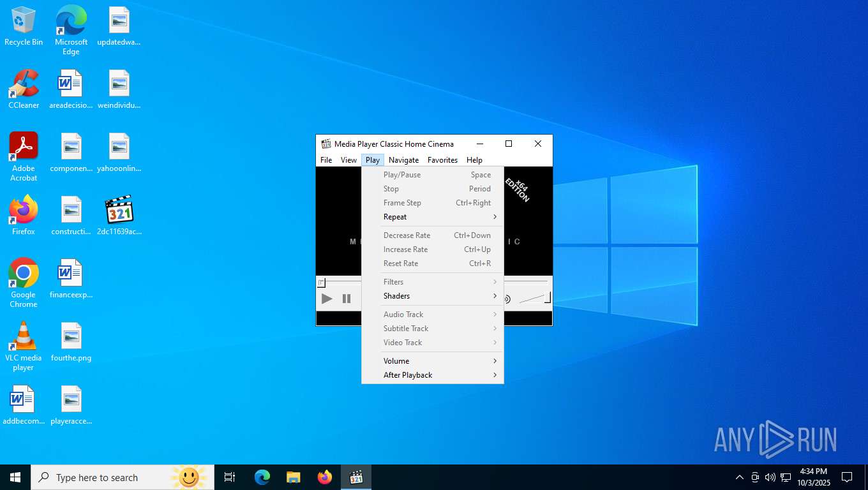Screen dimensions: 868x490
Task: Select the constructi... image file
Action: (x=71, y=216)
